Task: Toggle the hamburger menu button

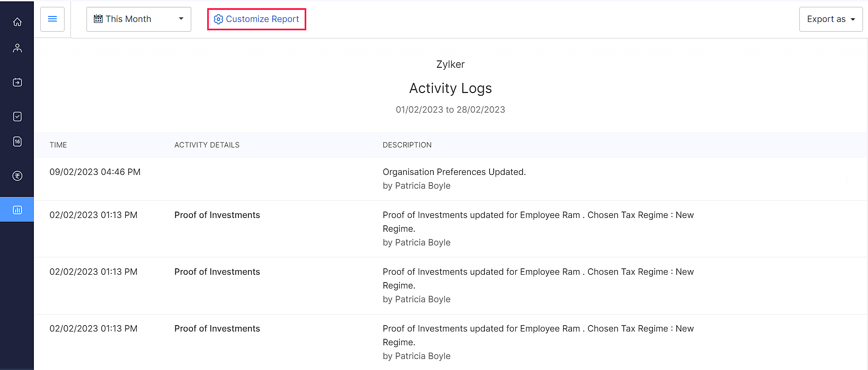Action: coord(53,19)
